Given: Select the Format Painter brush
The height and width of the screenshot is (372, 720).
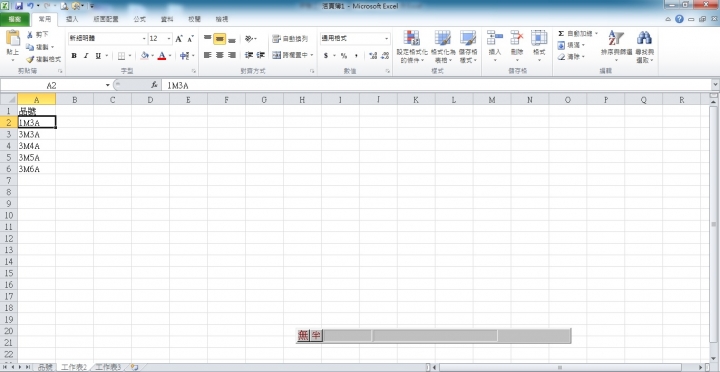Looking at the screenshot, I should (x=30, y=59).
